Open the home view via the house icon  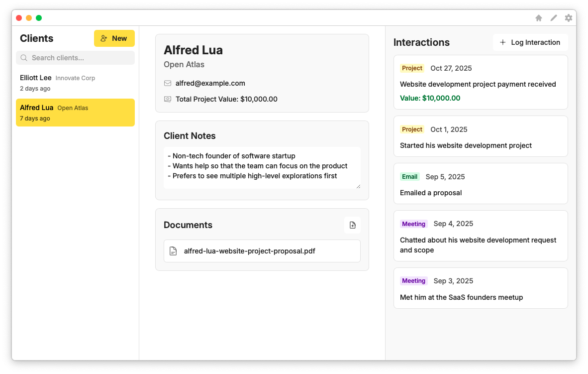tap(539, 18)
